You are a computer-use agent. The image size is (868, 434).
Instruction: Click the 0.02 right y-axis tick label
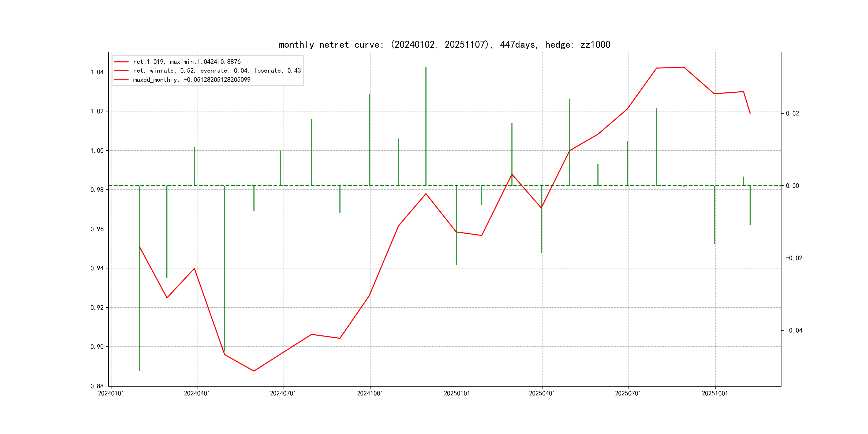tap(792, 114)
